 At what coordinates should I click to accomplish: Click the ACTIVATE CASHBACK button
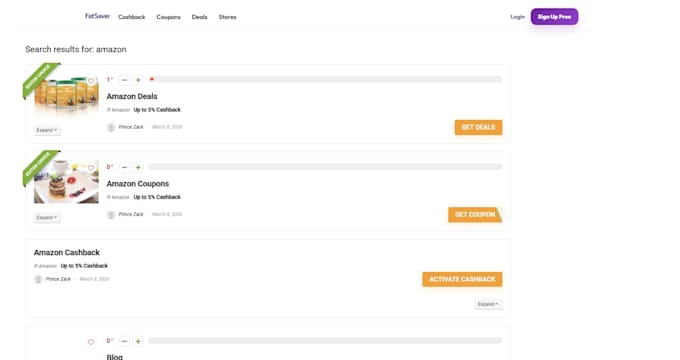(462, 279)
